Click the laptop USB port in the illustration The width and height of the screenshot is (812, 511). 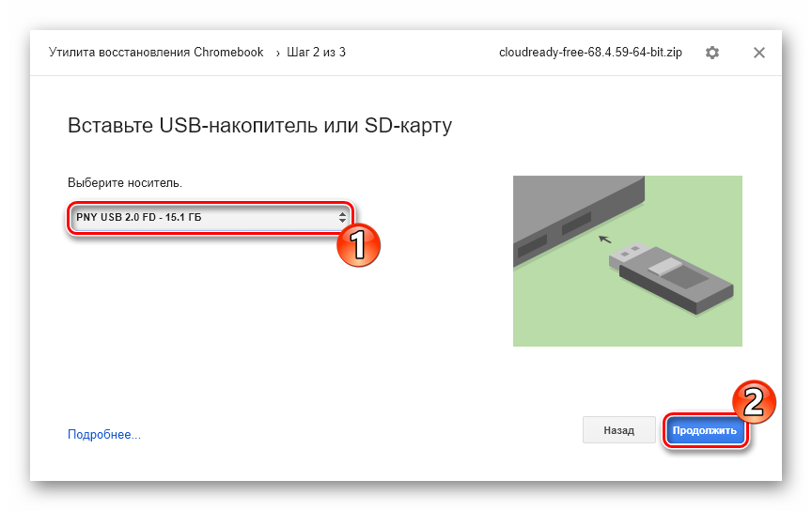(x=576, y=224)
